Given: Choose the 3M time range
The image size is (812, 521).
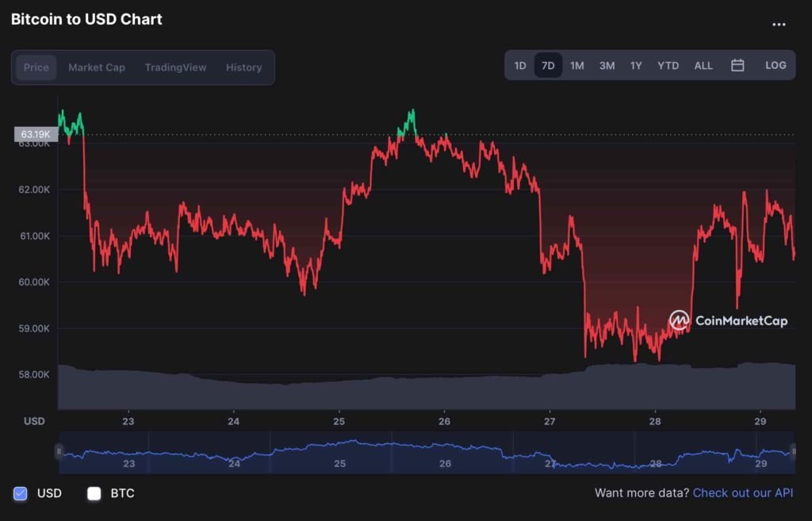Looking at the screenshot, I should [x=607, y=66].
